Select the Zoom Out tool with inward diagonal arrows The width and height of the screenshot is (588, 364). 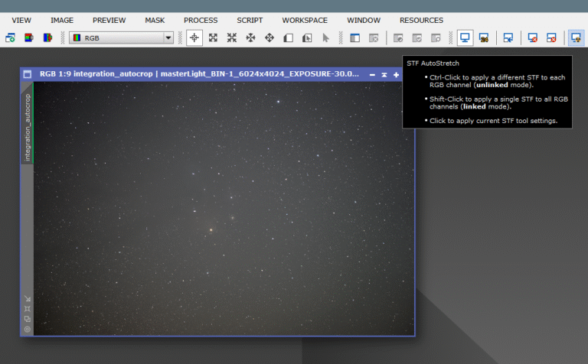point(232,37)
